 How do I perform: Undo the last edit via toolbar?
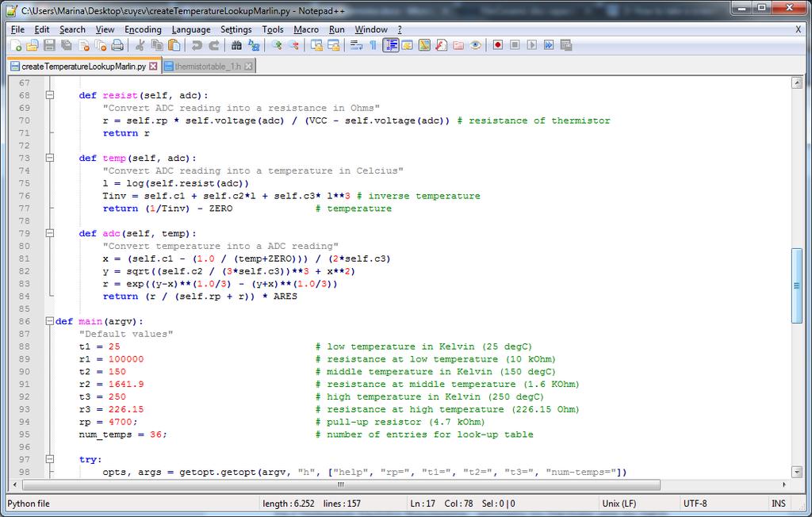[197, 45]
